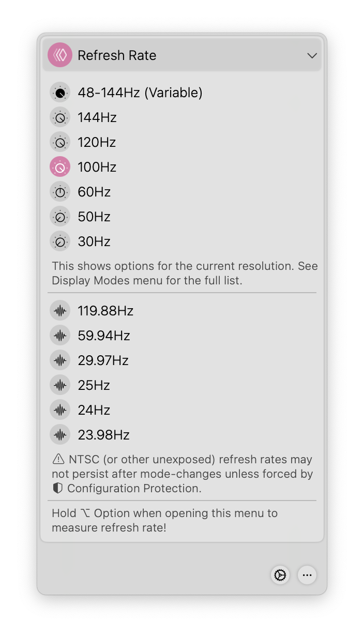
Task: Click the highlighted pink 100Hz dial icon
Action: click(x=59, y=166)
